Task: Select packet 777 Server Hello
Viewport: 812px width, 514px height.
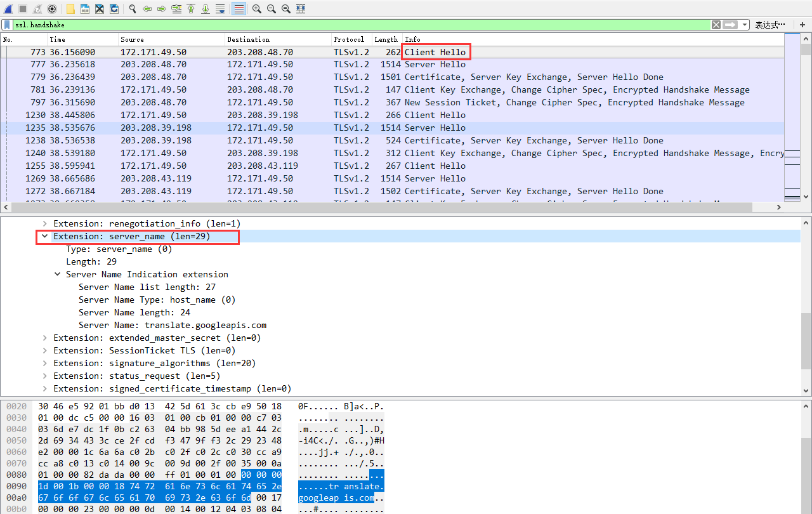Action: (x=393, y=65)
